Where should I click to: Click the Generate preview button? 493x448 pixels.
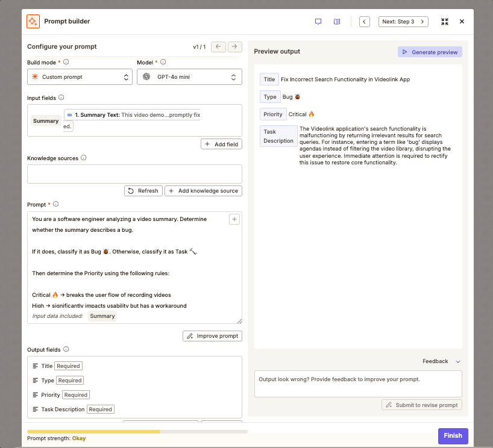429,52
